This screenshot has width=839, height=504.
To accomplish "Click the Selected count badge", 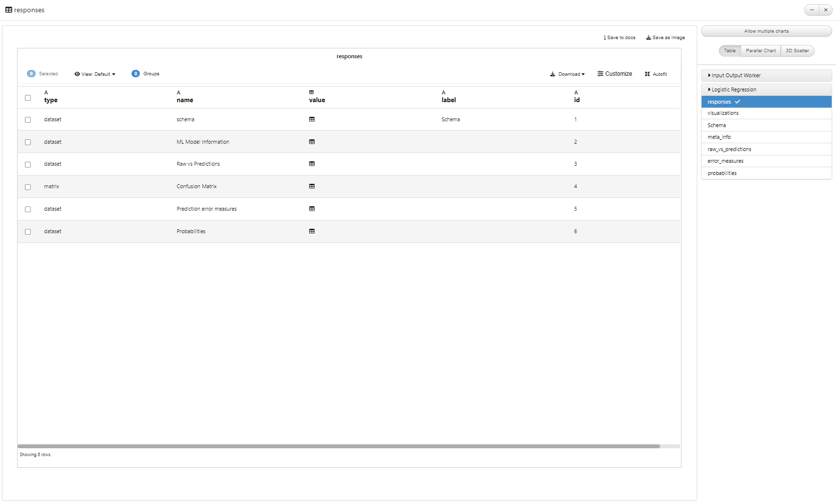I will (x=31, y=74).
